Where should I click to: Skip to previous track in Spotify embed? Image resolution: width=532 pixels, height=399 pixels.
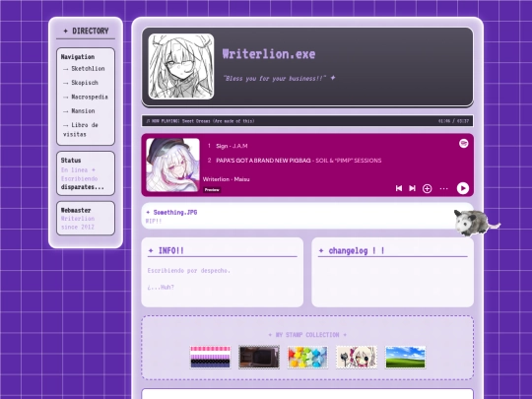pyautogui.click(x=399, y=188)
